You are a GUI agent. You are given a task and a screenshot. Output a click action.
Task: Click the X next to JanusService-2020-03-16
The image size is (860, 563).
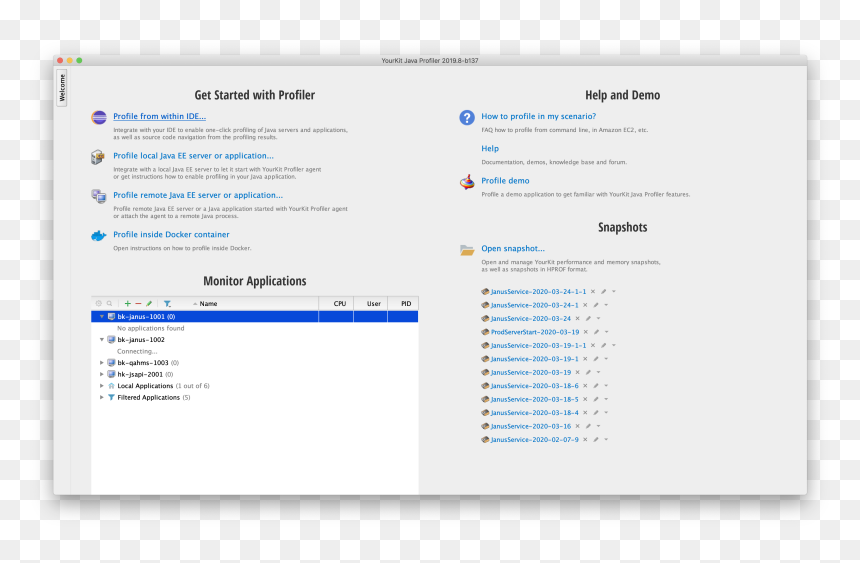(x=577, y=426)
